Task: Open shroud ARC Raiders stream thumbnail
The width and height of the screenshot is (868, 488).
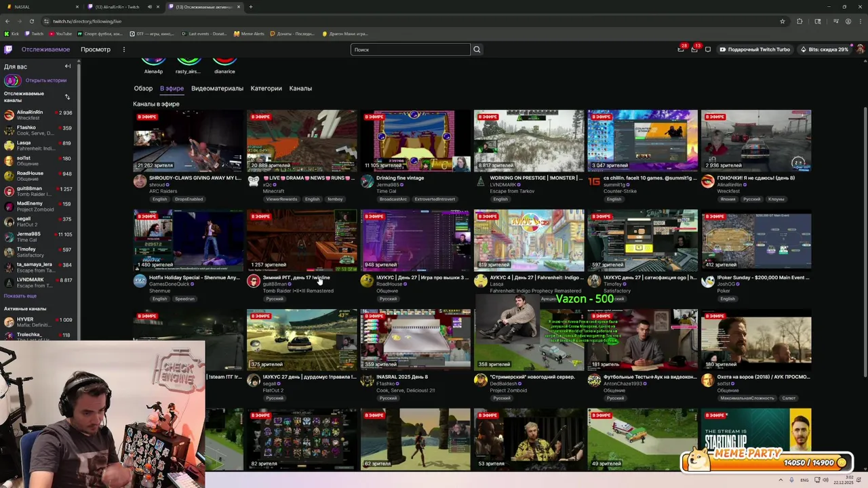Action: [x=188, y=140]
